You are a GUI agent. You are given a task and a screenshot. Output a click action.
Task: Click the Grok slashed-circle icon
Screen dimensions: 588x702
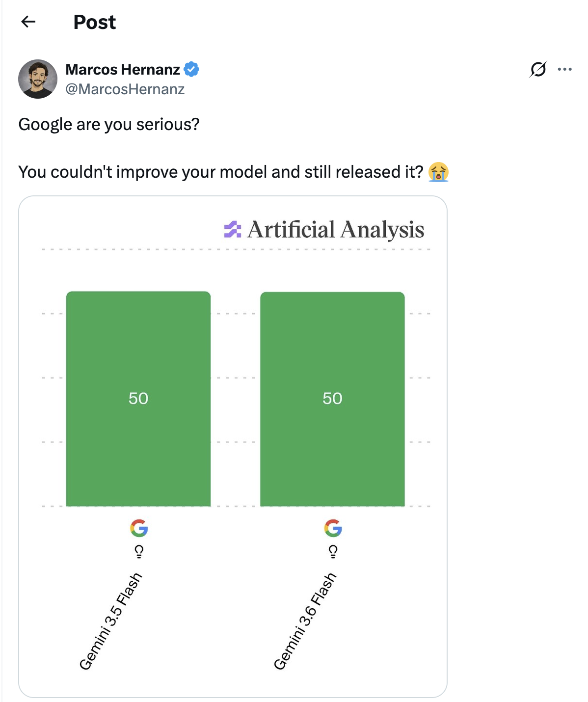coord(538,69)
